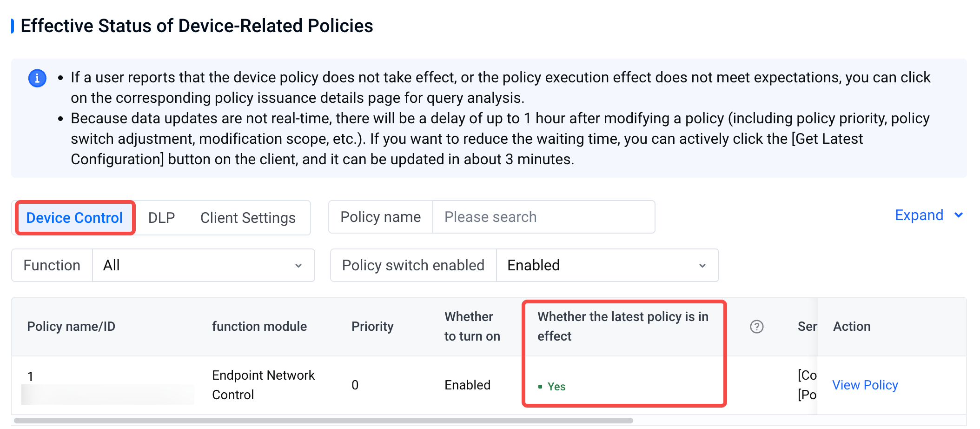Open the Policy switch enabled dropdown
980x429 pixels.
tap(607, 265)
